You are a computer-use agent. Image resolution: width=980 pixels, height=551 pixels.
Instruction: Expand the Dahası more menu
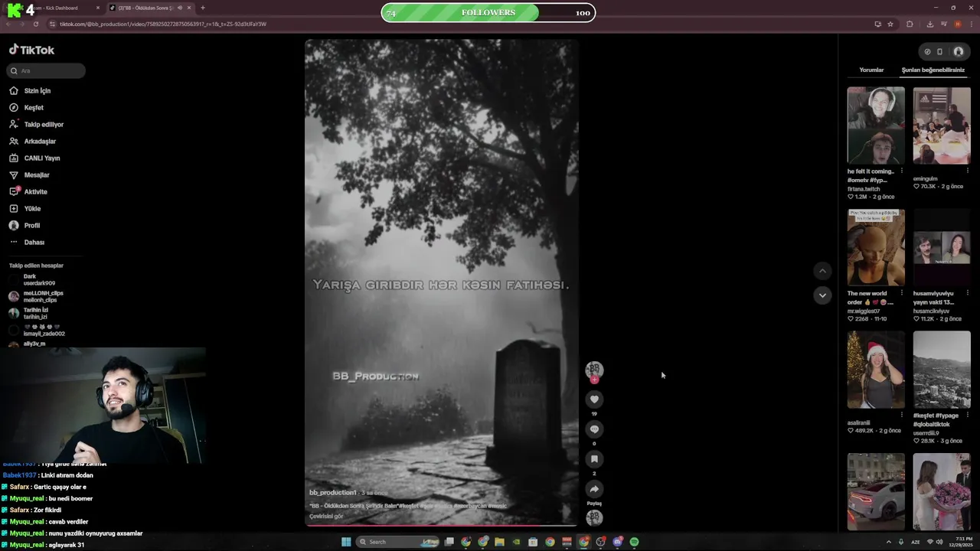click(27, 243)
